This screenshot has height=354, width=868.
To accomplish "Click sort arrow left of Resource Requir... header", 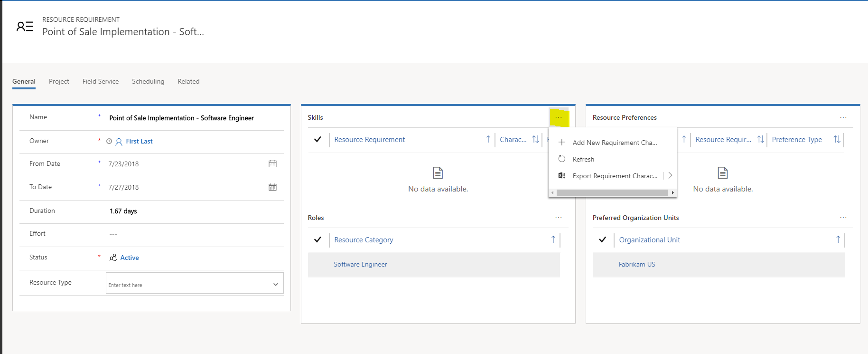I will pos(684,139).
